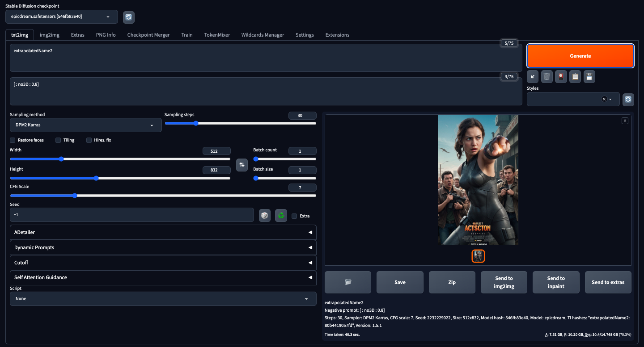Clear the Styles selection with the x icon

604,99
